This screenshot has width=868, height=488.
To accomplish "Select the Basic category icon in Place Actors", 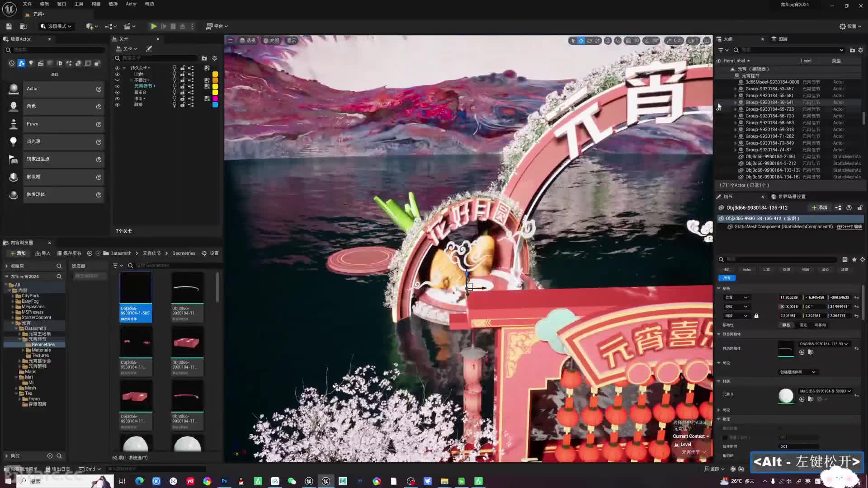I will [x=21, y=63].
